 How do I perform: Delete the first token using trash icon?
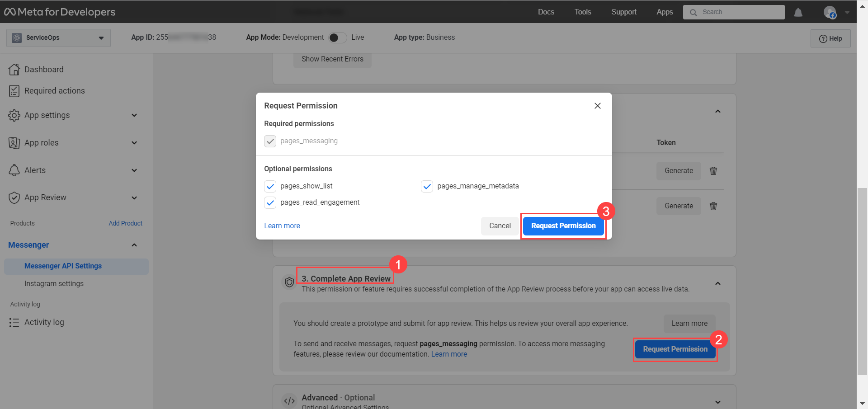713,171
